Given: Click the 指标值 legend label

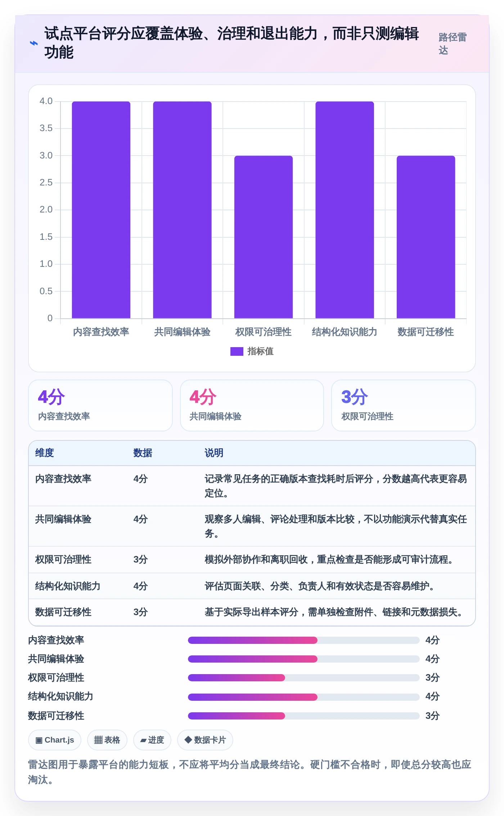Looking at the screenshot, I should 260,351.
